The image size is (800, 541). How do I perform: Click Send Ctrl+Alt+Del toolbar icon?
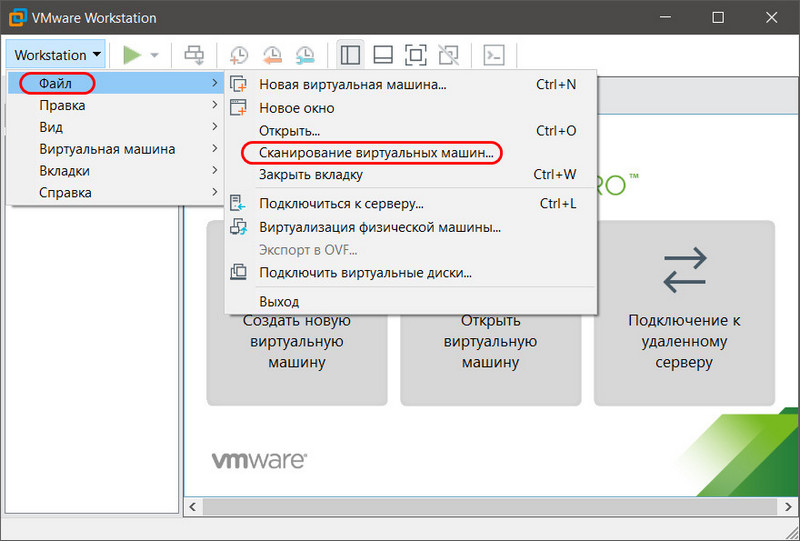(194, 55)
